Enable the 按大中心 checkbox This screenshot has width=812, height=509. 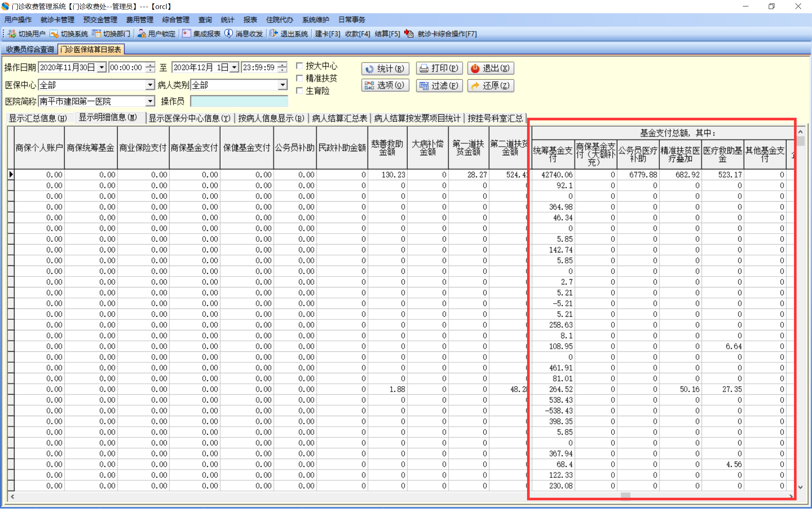pos(300,66)
